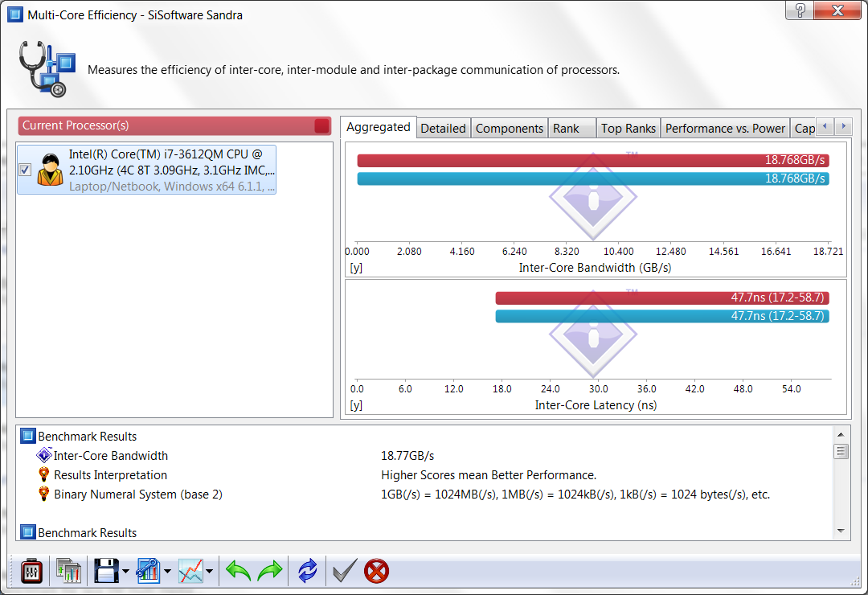Click the chart settings wrench icon
Image resolution: width=868 pixels, height=595 pixels.
148,571
